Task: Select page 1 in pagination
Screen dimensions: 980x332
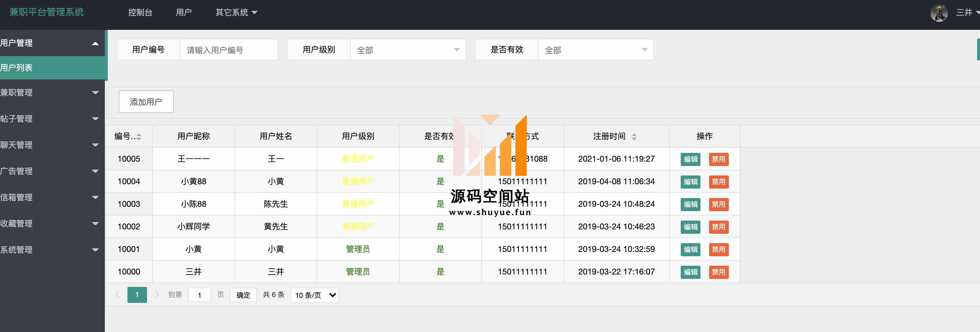Action: (x=137, y=295)
